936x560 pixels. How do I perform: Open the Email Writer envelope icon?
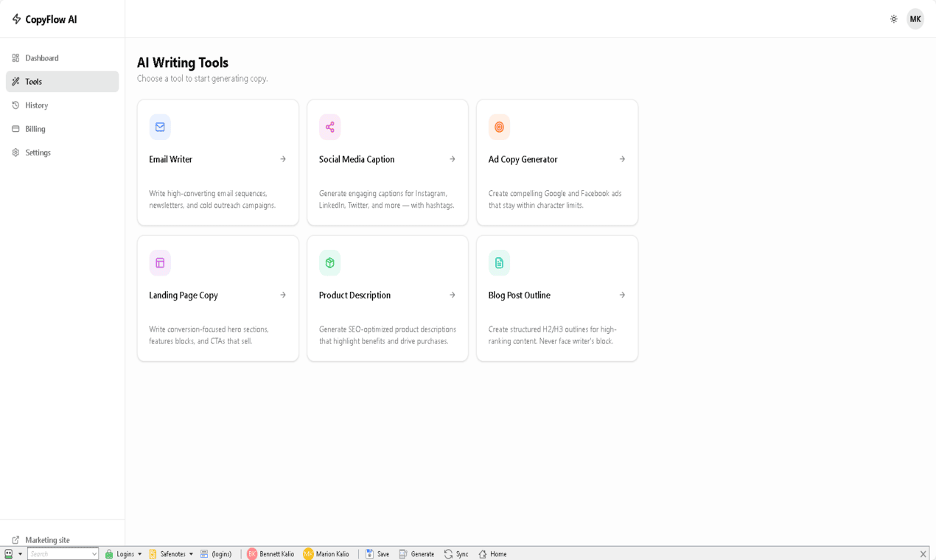[x=160, y=127]
